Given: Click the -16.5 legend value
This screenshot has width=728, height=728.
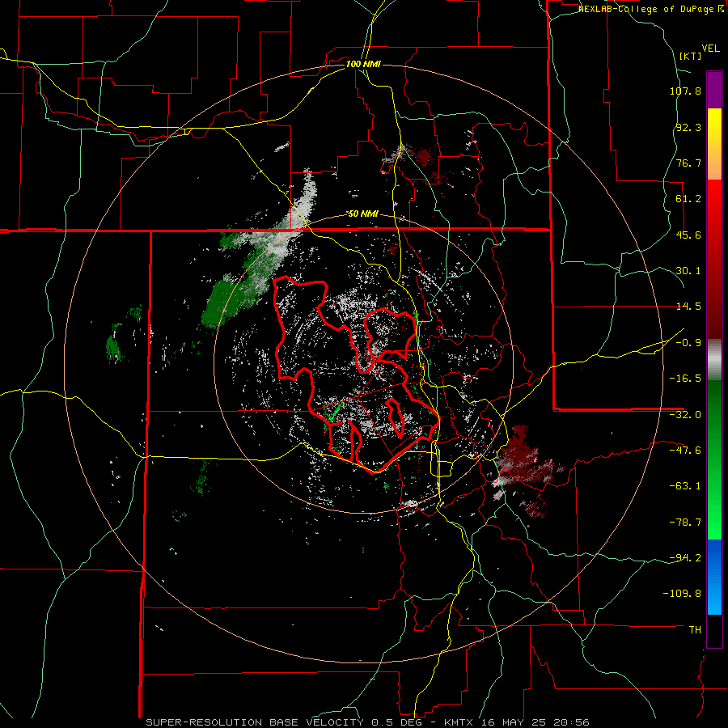Looking at the screenshot, I should (685, 379).
